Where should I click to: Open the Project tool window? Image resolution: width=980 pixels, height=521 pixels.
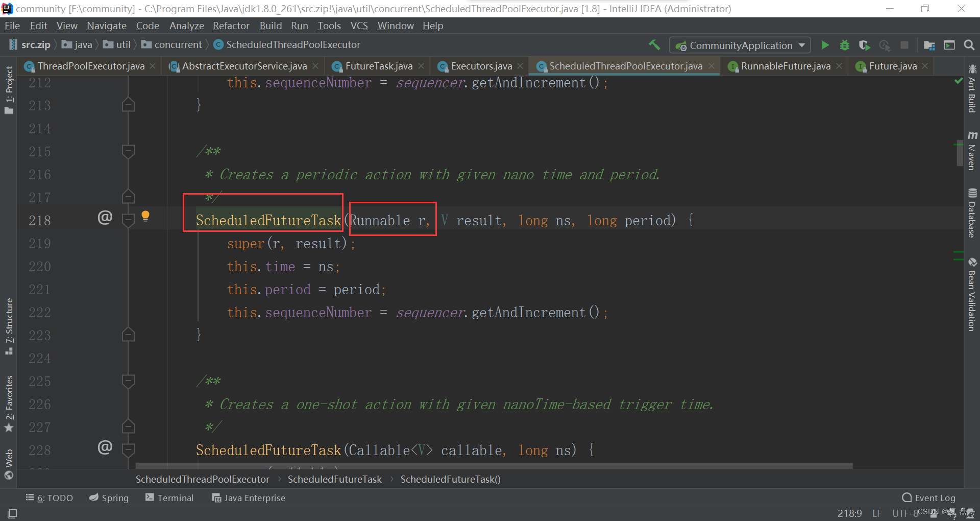[9, 90]
